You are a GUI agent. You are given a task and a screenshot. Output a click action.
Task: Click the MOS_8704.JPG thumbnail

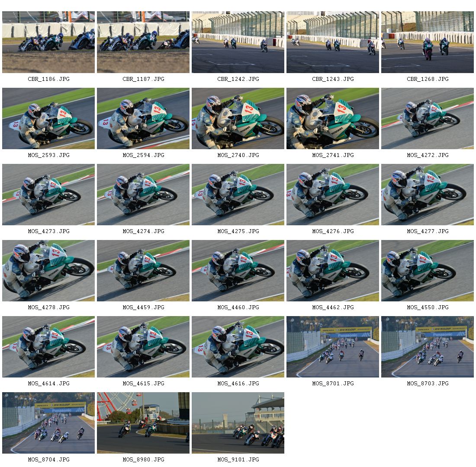click(x=48, y=423)
